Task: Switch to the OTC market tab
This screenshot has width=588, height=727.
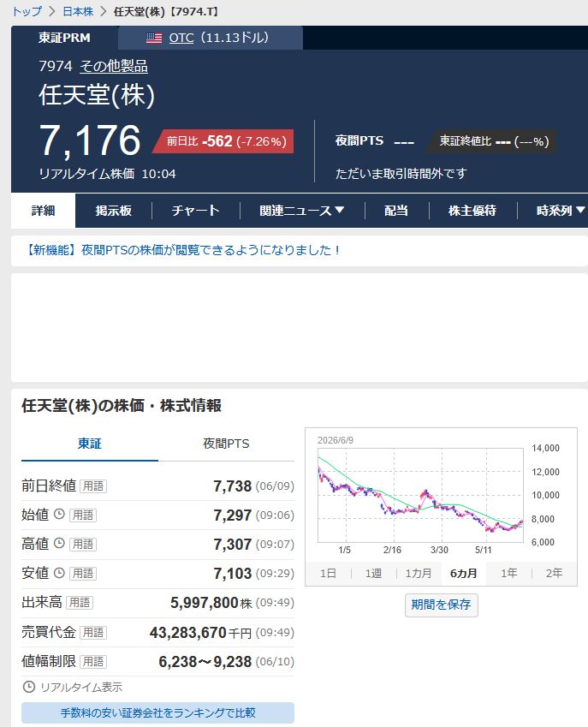Action: pos(211,38)
